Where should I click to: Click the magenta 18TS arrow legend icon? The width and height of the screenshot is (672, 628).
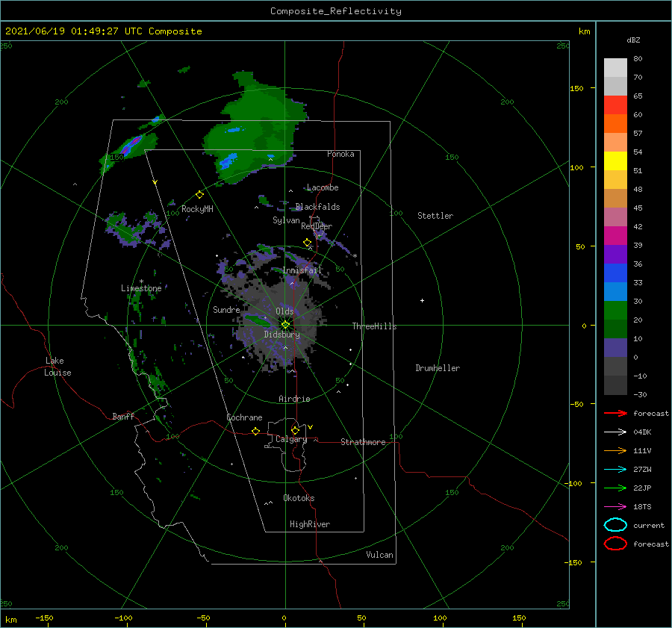point(615,507)
